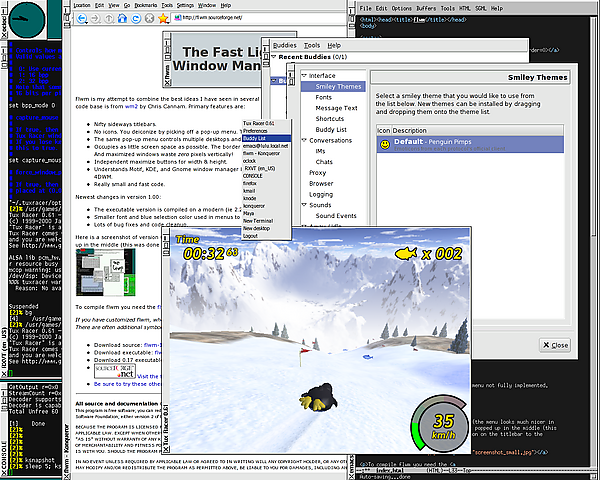Click the smiley face icon of Default theme

(385, 144)
